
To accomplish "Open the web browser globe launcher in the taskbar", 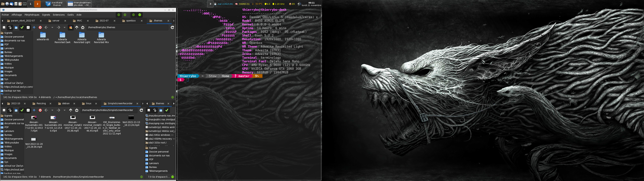I will [7, 4].
